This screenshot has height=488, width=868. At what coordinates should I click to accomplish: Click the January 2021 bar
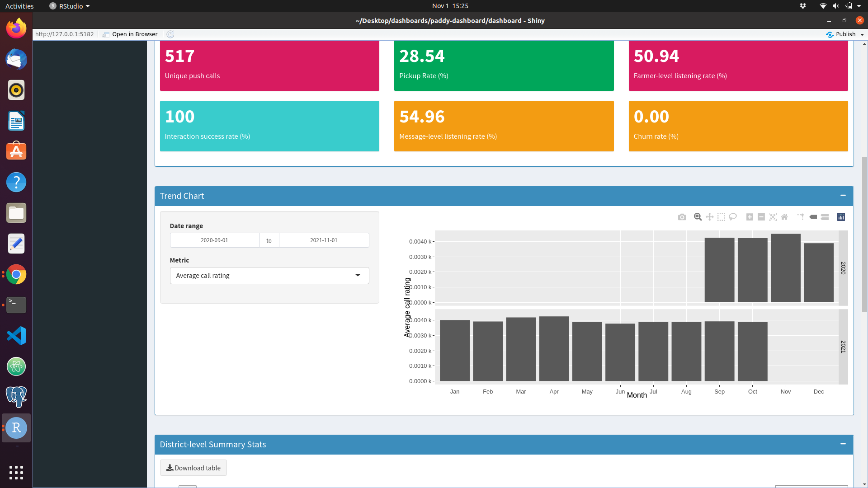(455, 351)
